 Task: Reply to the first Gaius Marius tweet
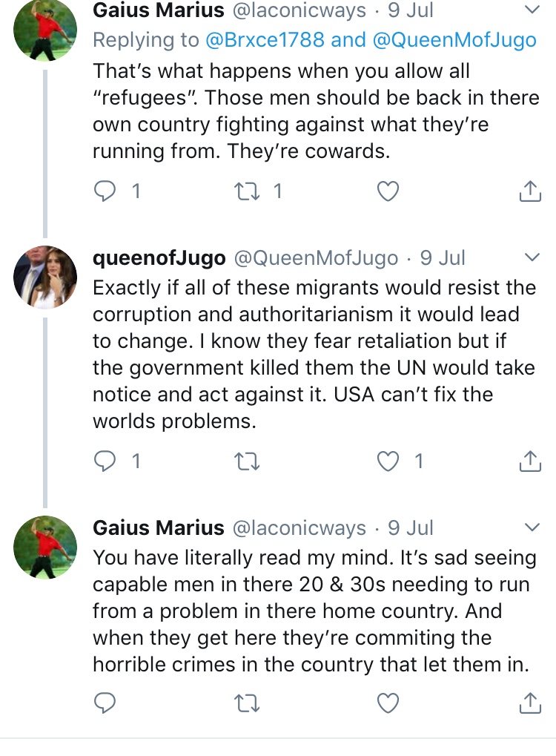(x=105, y=191)
